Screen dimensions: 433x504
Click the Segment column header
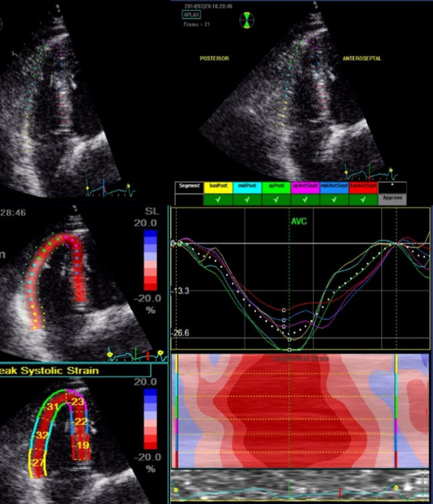click(189, 188)
